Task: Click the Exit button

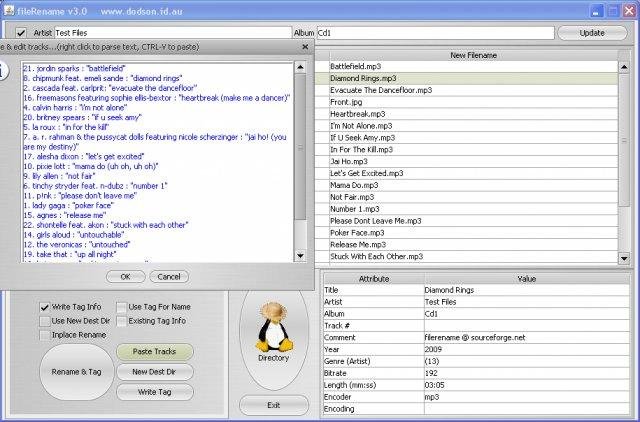Action: (273, 405)
